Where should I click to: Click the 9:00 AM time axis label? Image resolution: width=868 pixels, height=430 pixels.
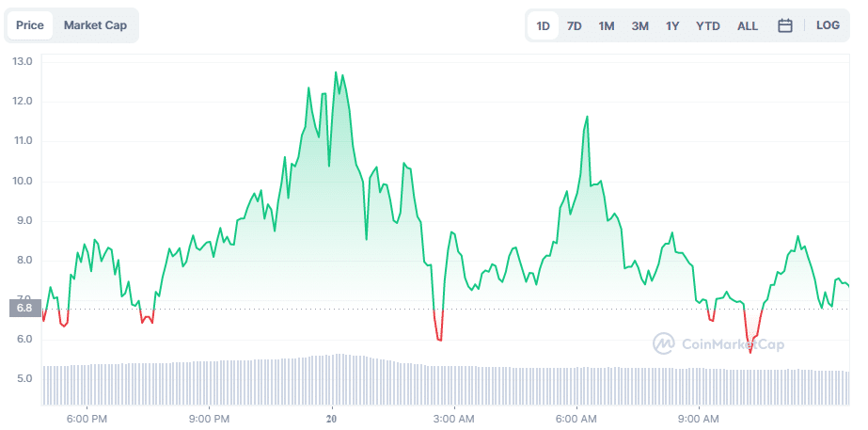click(699, 418)
